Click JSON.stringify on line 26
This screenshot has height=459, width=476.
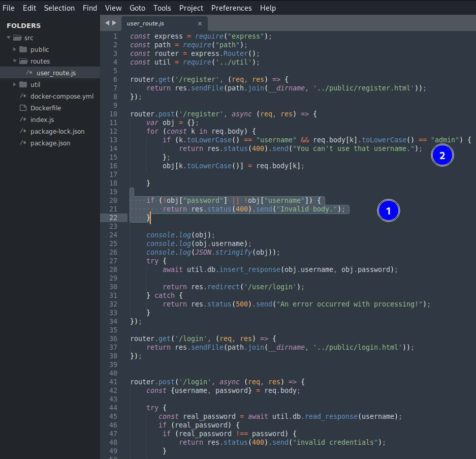(224, 252)
